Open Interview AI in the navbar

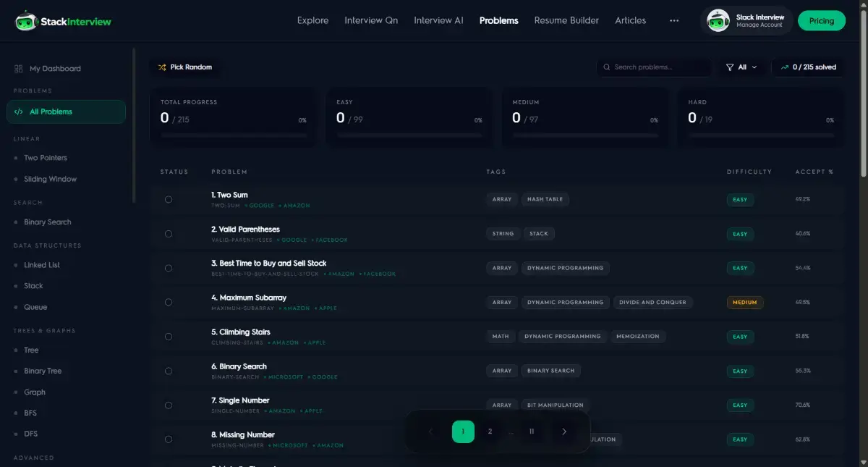click(438, 20)
